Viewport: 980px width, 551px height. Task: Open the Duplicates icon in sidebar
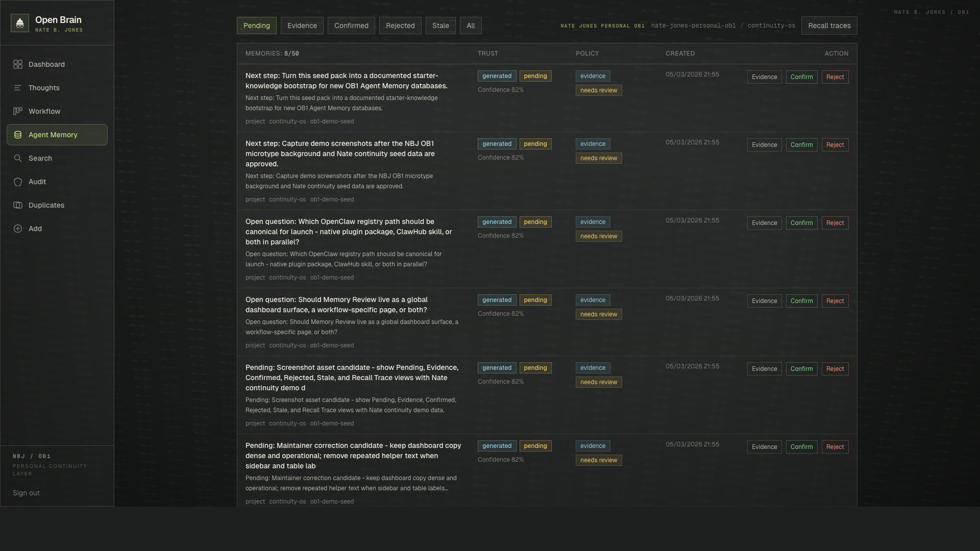[18, 205]
